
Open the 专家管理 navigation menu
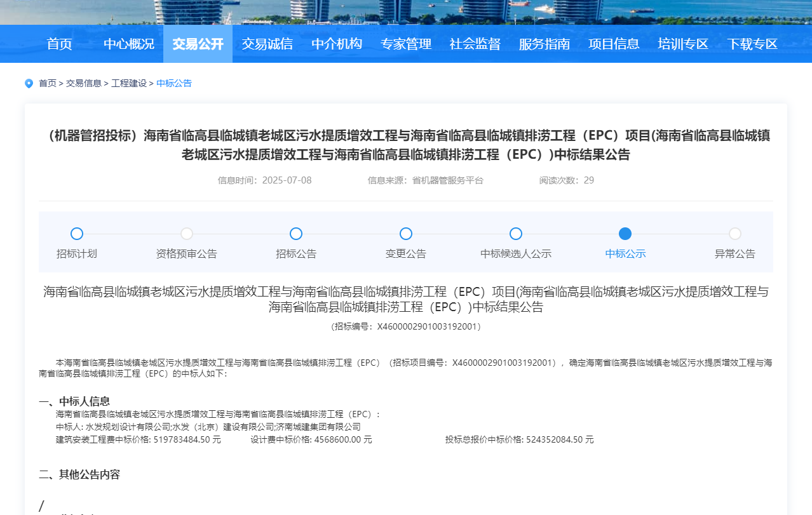pos(406,44)
